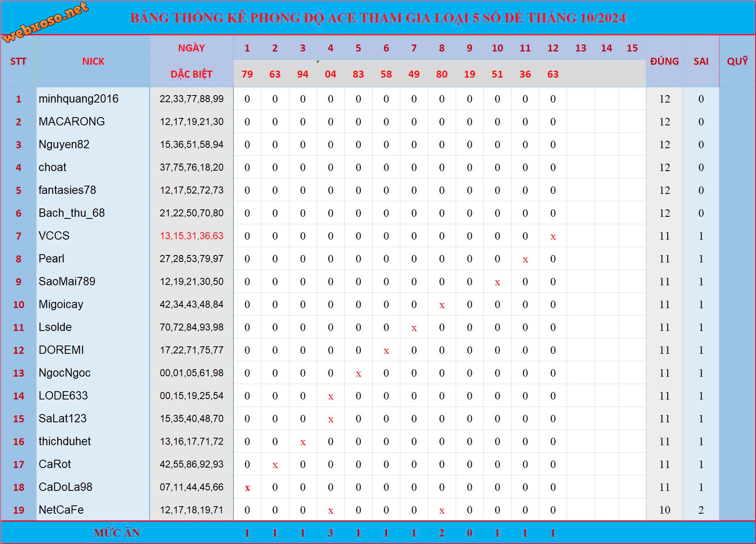Image resolution: width=756 pixels, height=544 pixels.
Task: Click the green triangle marker above 04
Action: [x=318, y=62]
